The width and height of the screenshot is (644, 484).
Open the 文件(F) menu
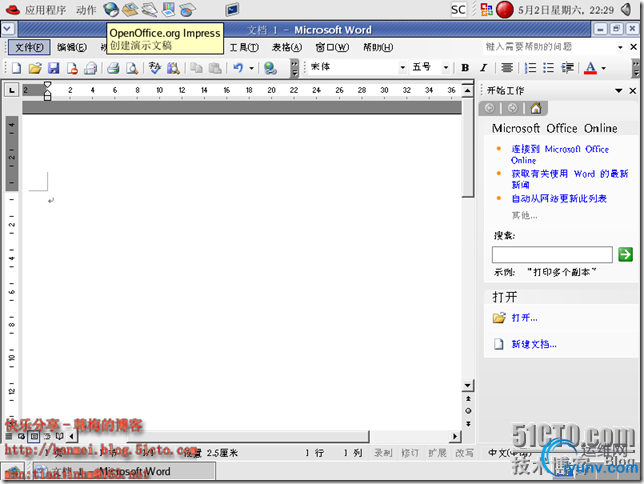point(29,47)
